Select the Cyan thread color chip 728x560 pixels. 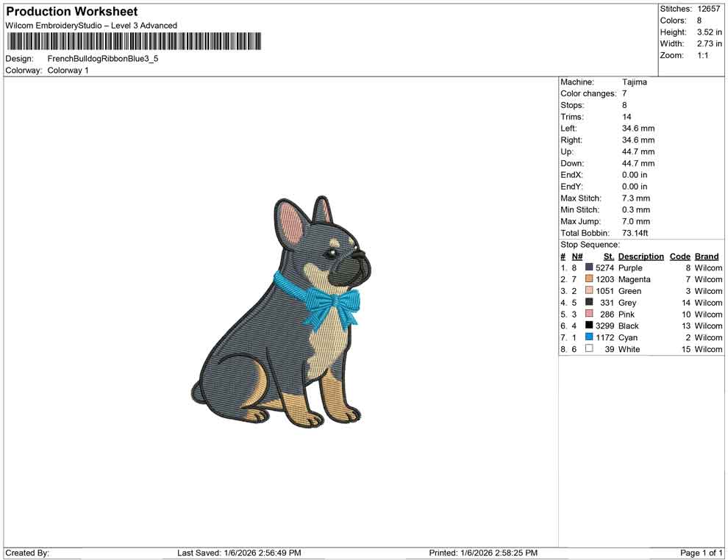[588, 337]
